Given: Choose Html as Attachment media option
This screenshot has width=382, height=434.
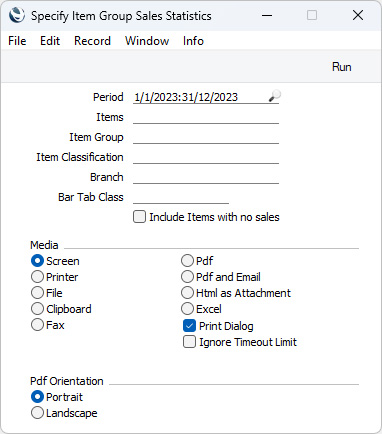Looking at the screenshot, I should tap(187, 293).
